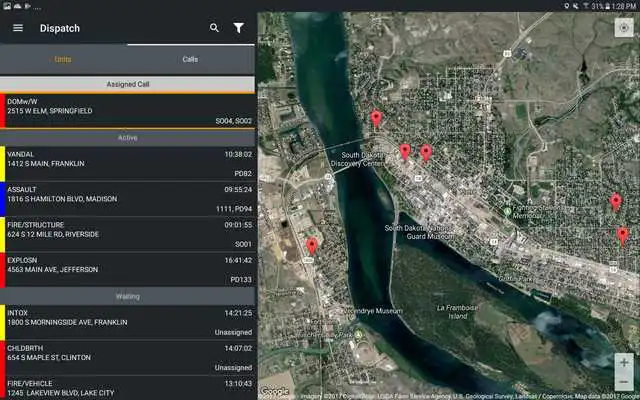Switch to the Calls tab

[190, 60]
